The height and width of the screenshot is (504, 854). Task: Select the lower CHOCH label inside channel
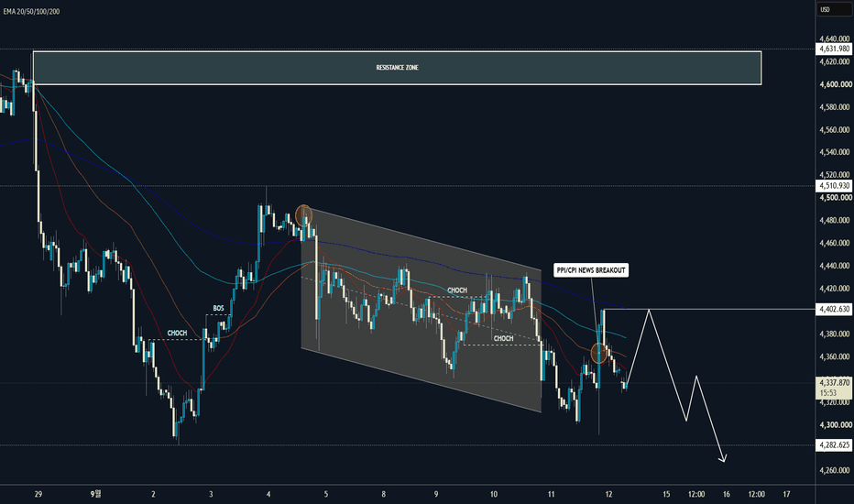[x=503, y=338]
